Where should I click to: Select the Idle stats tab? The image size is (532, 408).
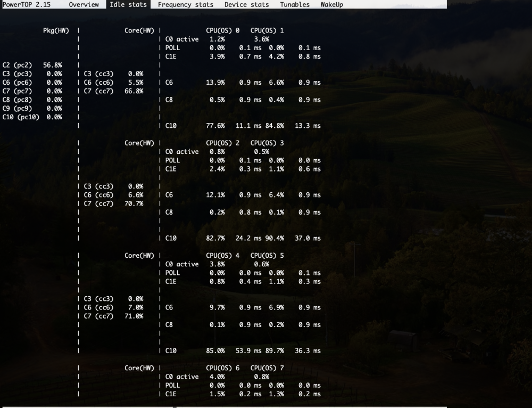pos(128,4)
